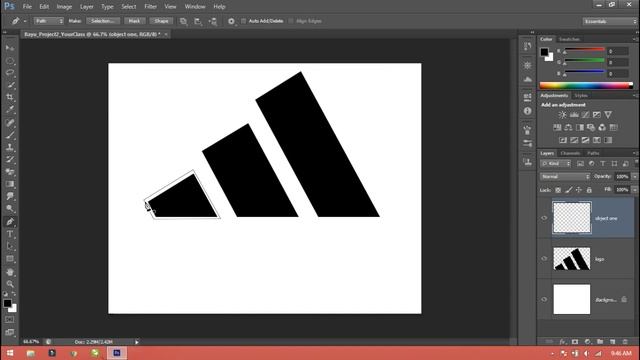This screenshot has height=360, width=640.
Task: Select the Quick Selection tool
Action: coord(10,85)
